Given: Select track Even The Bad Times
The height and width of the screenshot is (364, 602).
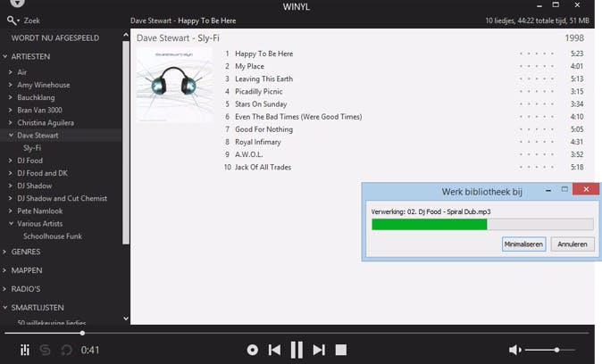Looking at the screenshot, I should [298, 117].
